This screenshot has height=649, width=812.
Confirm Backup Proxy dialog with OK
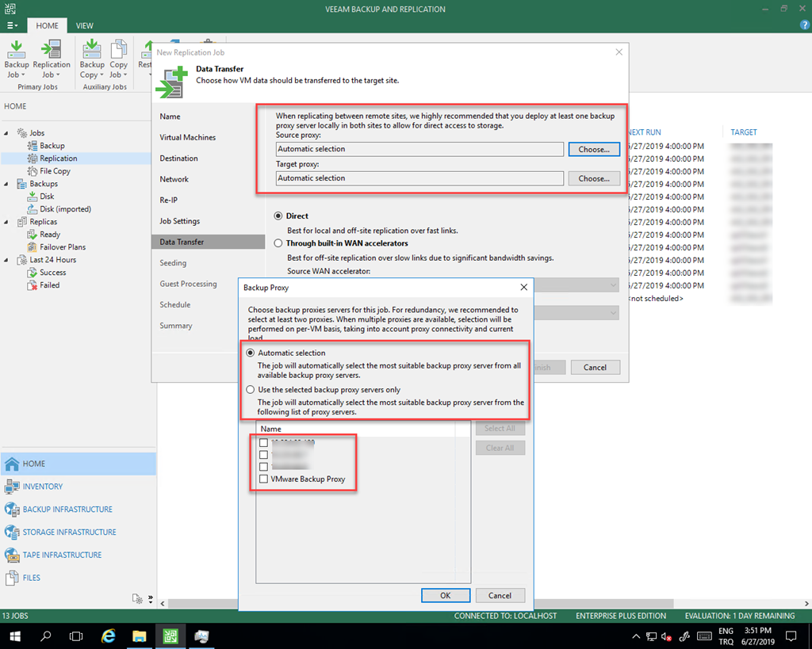[446, 595]
